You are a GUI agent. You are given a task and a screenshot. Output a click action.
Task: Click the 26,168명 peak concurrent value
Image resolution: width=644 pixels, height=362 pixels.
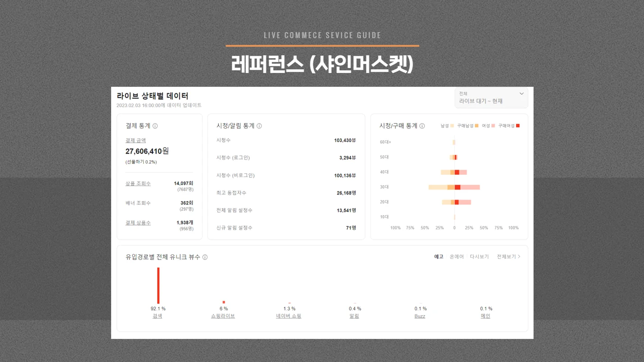tap(346, 193)
